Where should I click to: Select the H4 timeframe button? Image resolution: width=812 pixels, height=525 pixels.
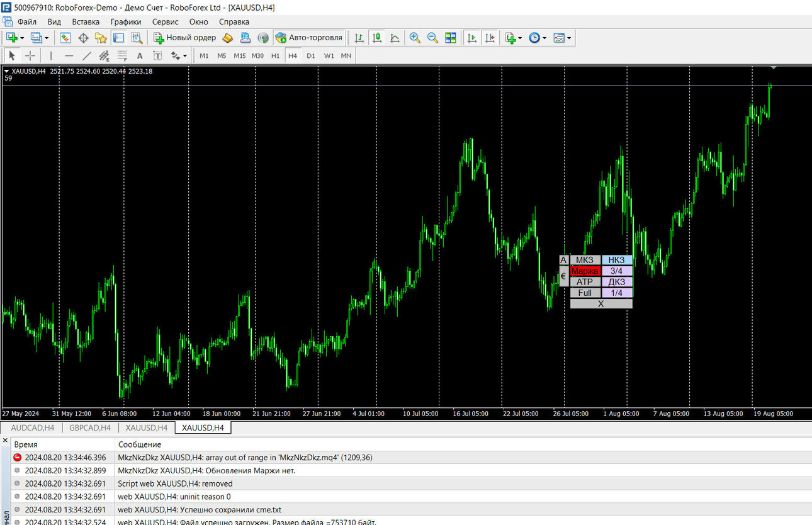[293, 55]
